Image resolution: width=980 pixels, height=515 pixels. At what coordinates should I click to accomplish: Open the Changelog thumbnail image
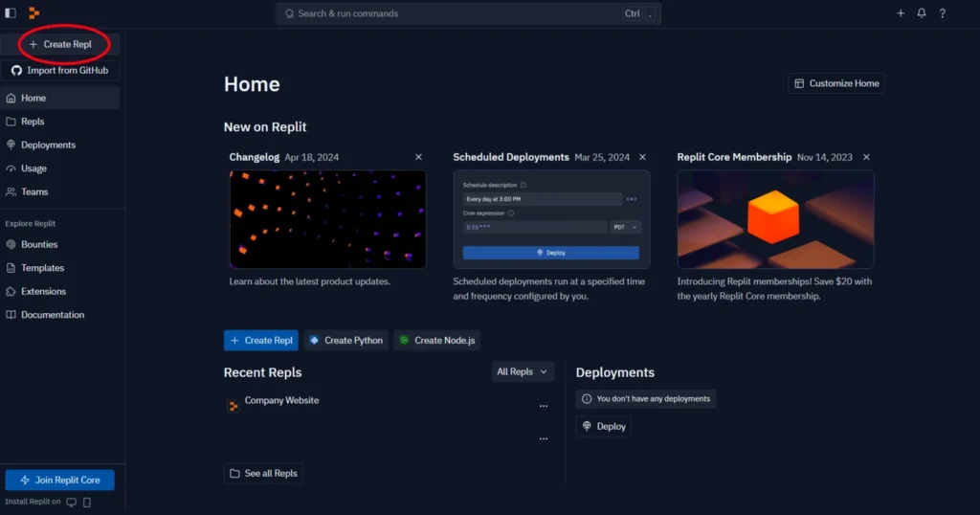click(327, 219)
